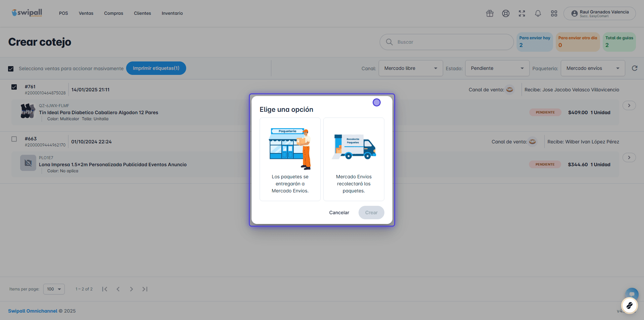The height and width of the screenshot is (320, 644).
Task: Open the notifications bell
Action: (x=538, y=13)
